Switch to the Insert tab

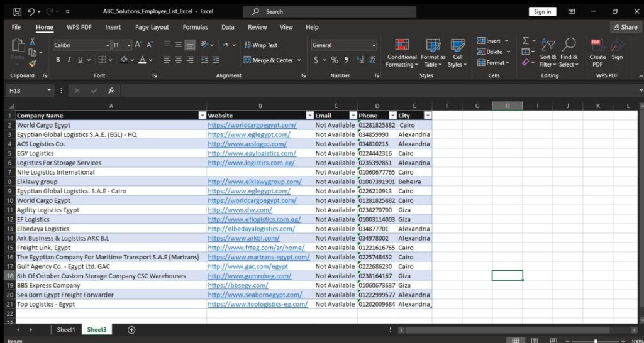pyautogui.click(x=113, y=27)
